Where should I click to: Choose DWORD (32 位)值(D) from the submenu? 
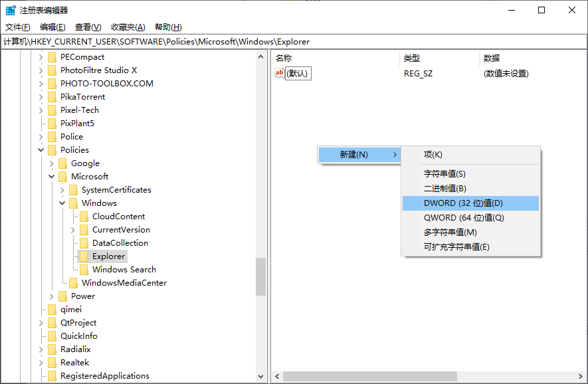click(x=463, y=203)
